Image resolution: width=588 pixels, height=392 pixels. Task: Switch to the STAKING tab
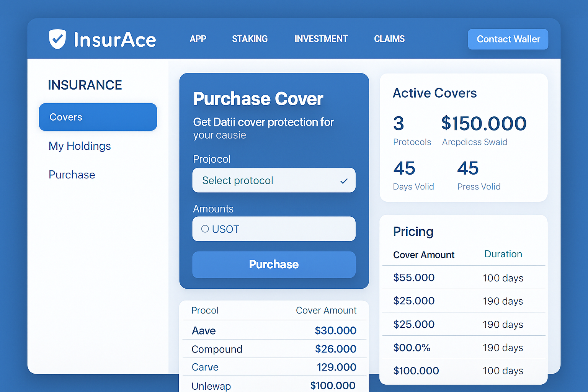coord(250,39)
